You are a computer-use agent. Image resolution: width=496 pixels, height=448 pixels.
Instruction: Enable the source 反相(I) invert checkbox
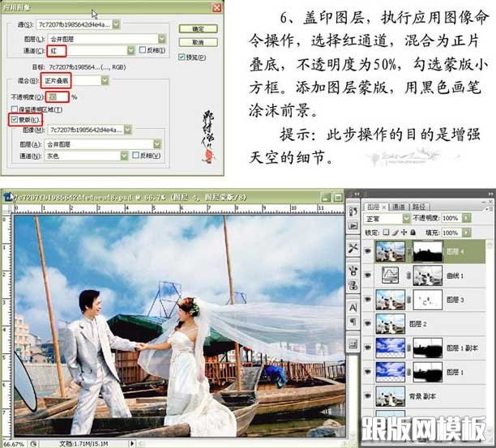click(143, 49)
